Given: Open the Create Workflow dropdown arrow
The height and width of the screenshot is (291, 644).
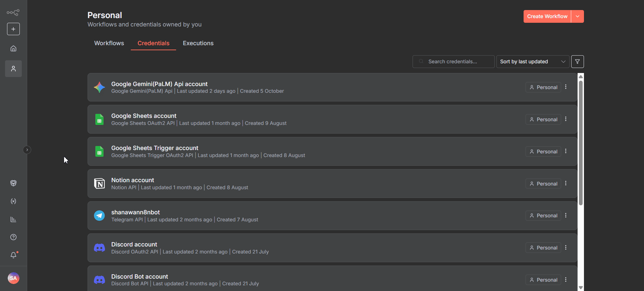Looking at the screenshot, I should [578, 16].
